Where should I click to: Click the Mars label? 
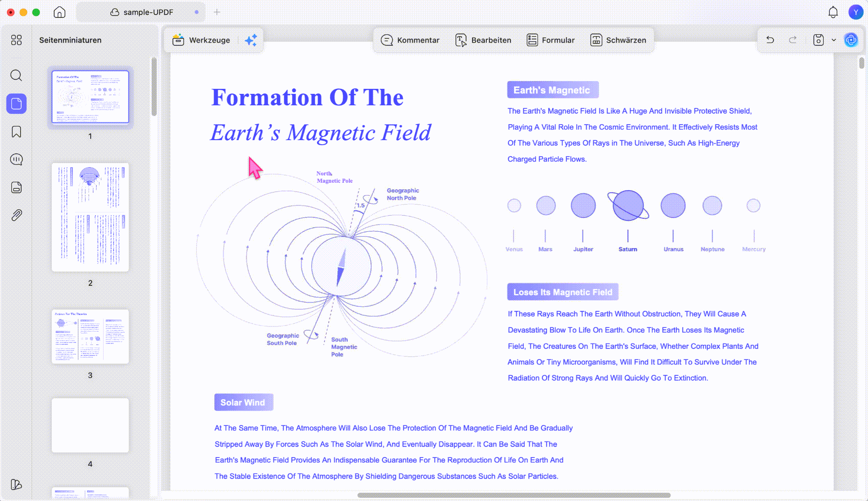click(545, 249)
